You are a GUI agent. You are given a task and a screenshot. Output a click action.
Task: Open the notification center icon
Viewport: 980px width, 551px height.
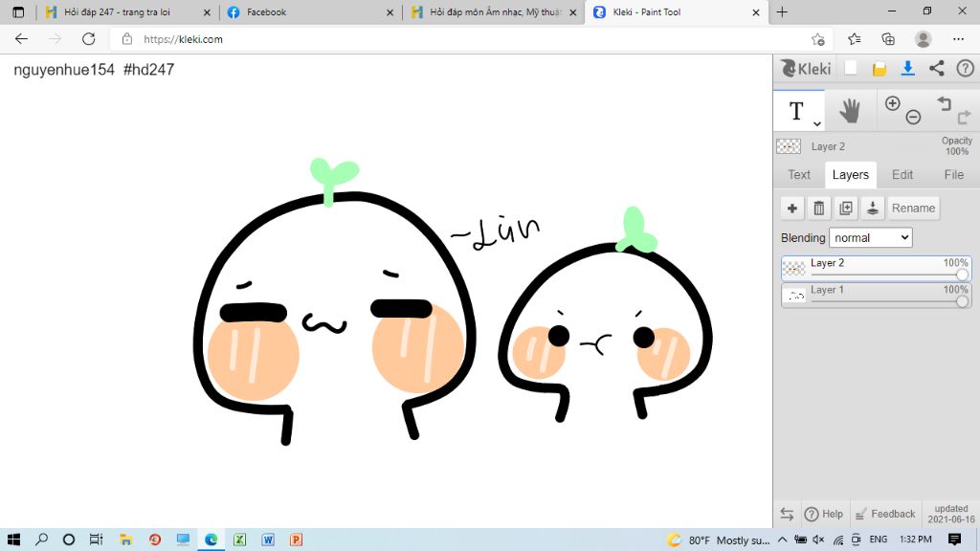[x=954, y=540]
